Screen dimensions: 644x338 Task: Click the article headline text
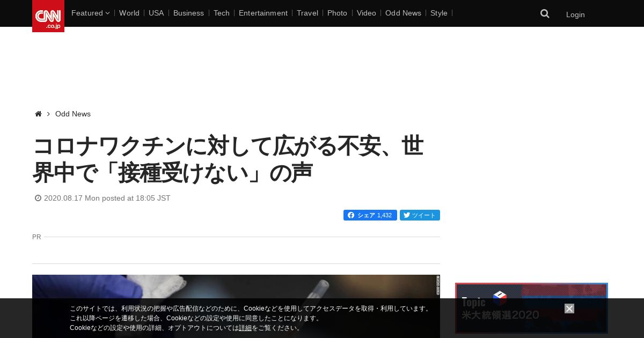point(229,159)
